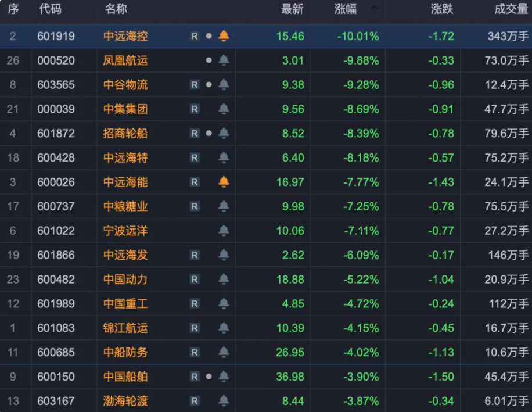Toggle alert bell for 中国动力
The width and height of the screenshot is (532, 412).
224,280
